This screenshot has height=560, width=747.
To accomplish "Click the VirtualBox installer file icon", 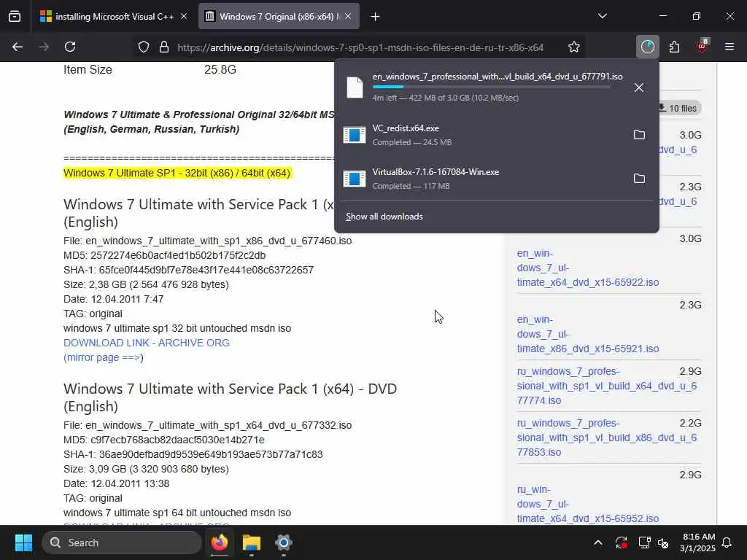I will (x=355, y=179).
